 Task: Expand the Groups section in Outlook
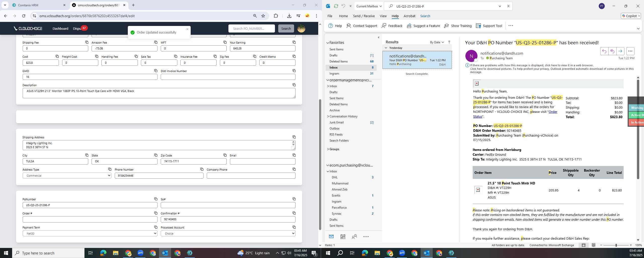pos(328,149)
